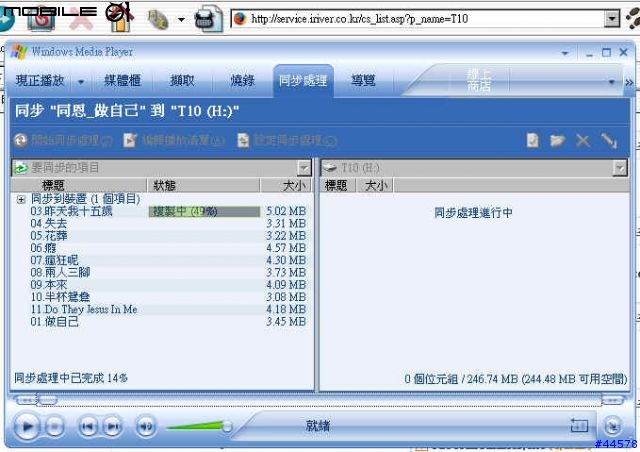The height and width of the screenshot is (452, 640).
Task: Click the 就緒 ready status display
Action: point(318,426)
